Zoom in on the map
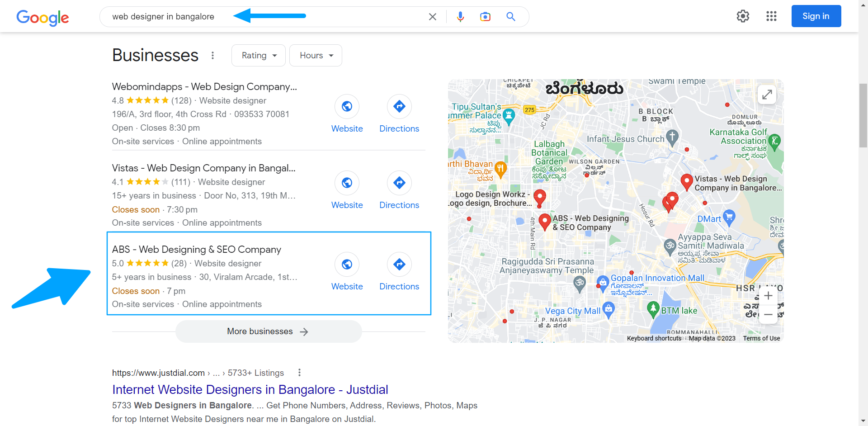 click(768, 296)
